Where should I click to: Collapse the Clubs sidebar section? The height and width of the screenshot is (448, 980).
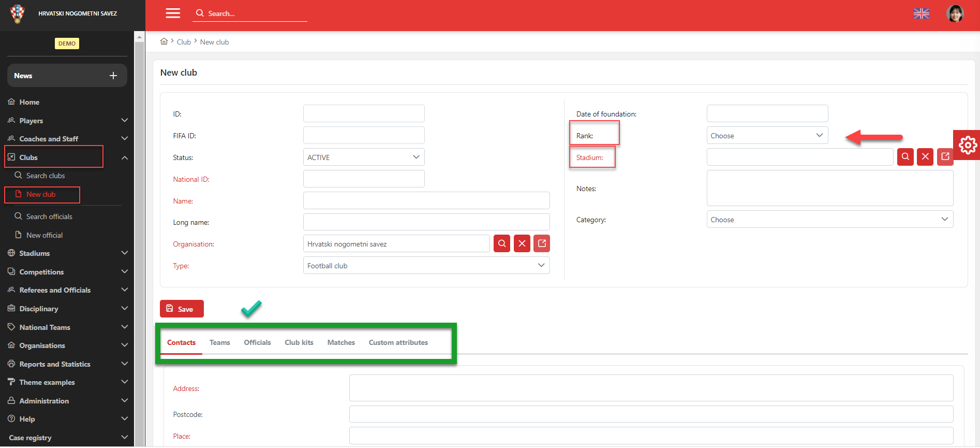tap(124, 157)
